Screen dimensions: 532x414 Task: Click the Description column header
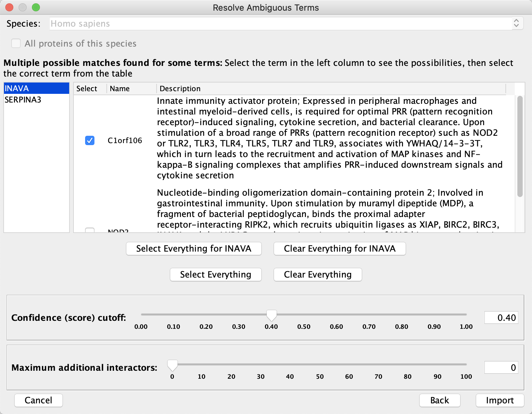pos(180,89)
